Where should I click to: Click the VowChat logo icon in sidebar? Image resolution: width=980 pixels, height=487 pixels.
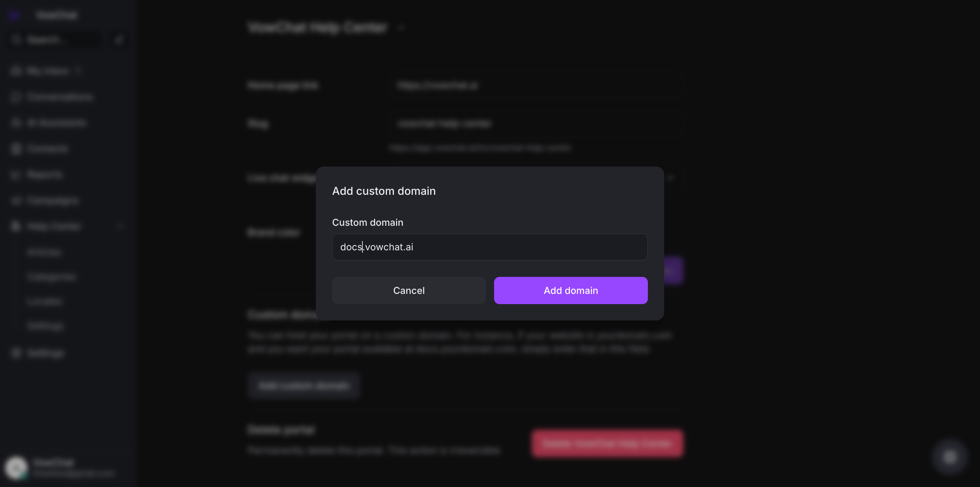click(14, 15)
